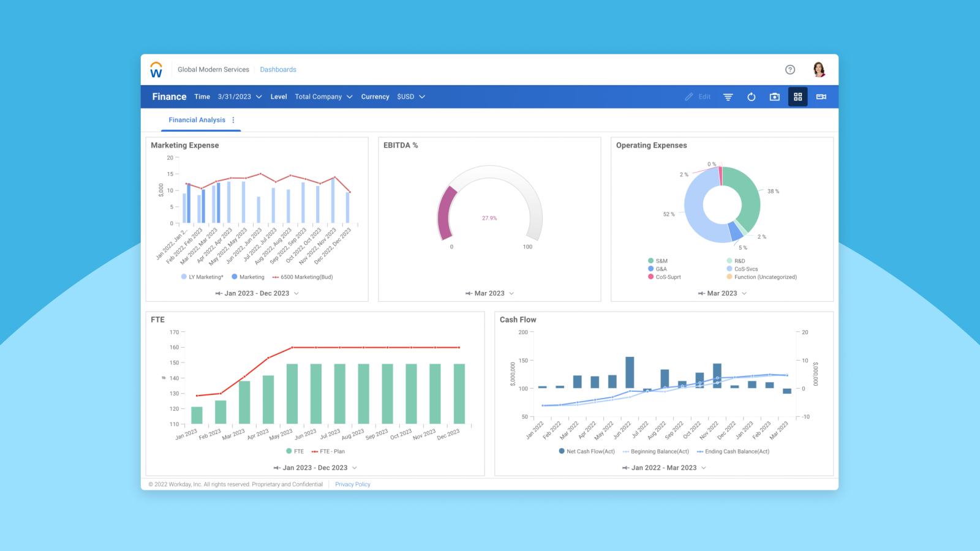
Task: Navigate to Dashboards
Action: 278,69
